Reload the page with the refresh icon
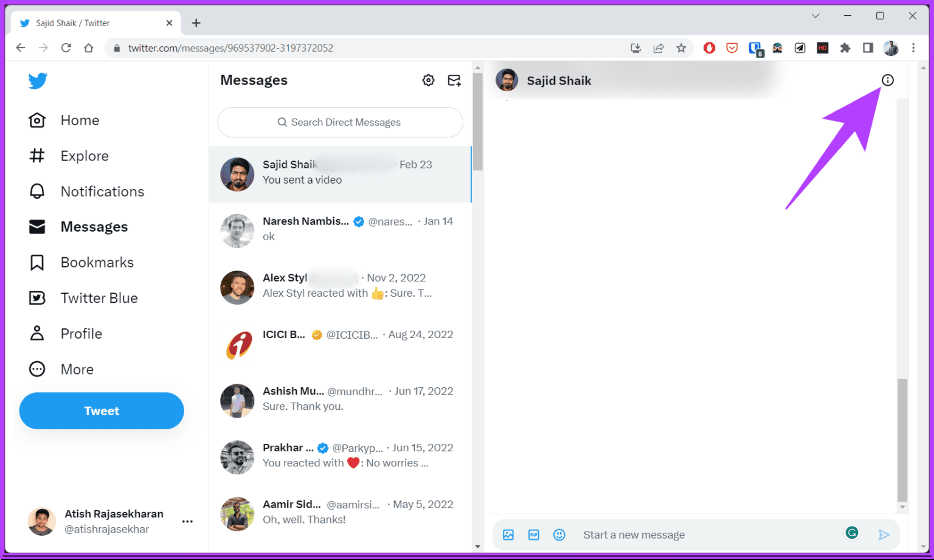 66,48
